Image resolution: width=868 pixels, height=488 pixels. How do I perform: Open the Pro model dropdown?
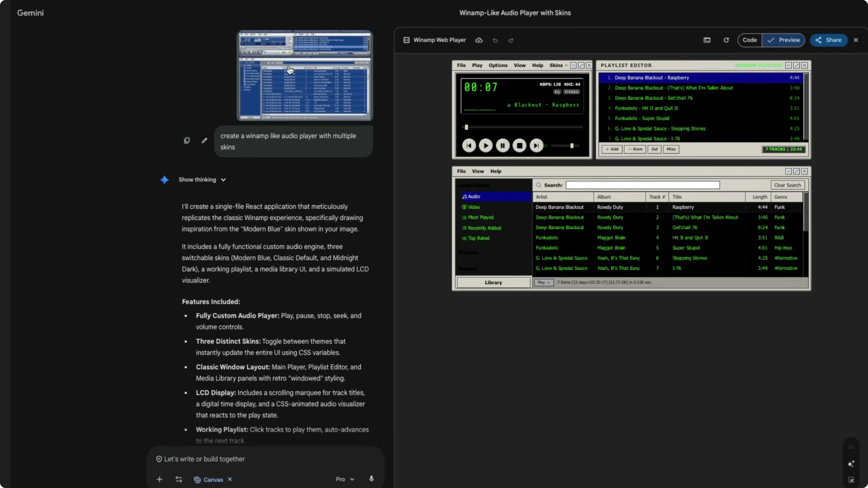pos(344,479)
